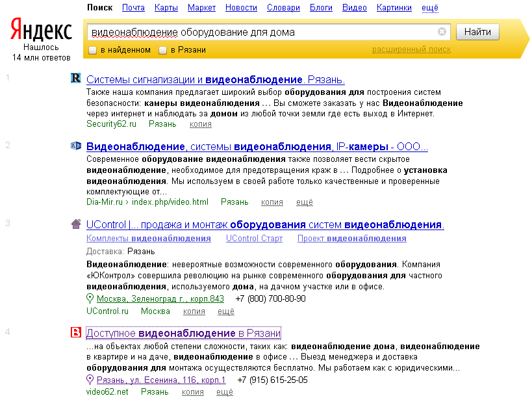Image resolution: width=532 pixels, height=407 pixels.
Task: Click the UControl house favicon
Action: (x=76, y=224)
